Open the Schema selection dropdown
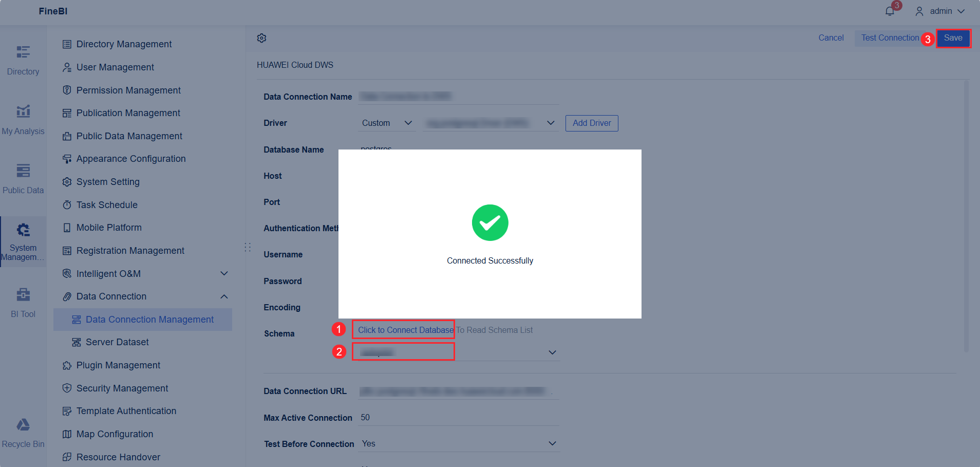The image size is (980, 467). point(458,352)
